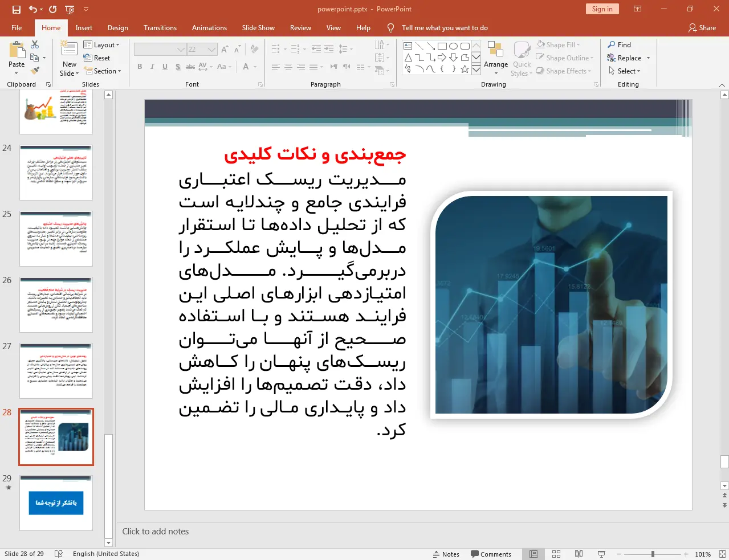Image resolution: width=729 pixels, height=560 pixels.
Task: Open the Shape Effects dropdown
Action: pyautogui.click(x=564, y=71)
